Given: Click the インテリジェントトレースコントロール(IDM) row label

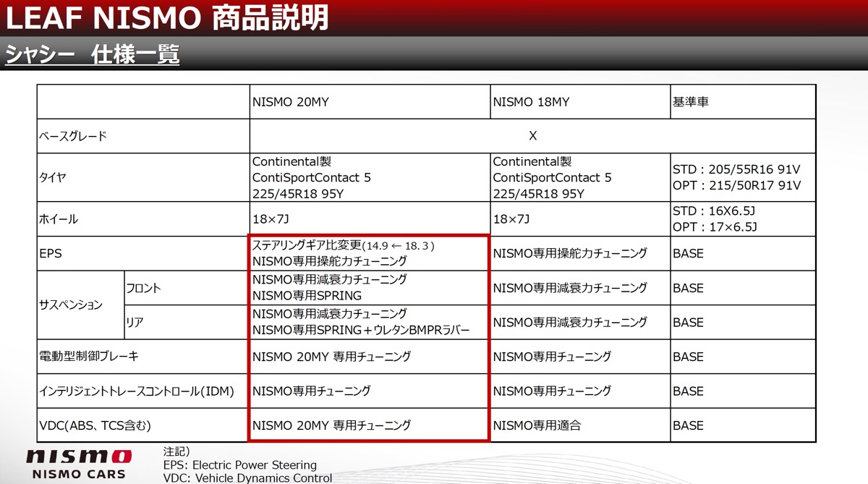Looking at the screenshot, I should pyautogui.click(x=136, y=391).
